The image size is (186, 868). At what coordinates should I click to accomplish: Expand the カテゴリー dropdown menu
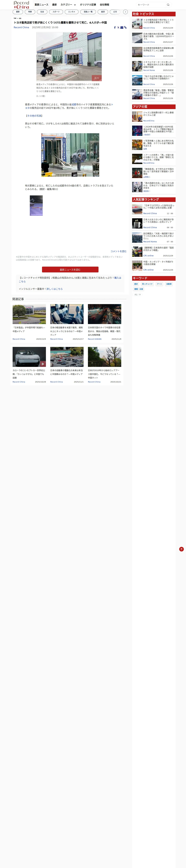(68, 5)
